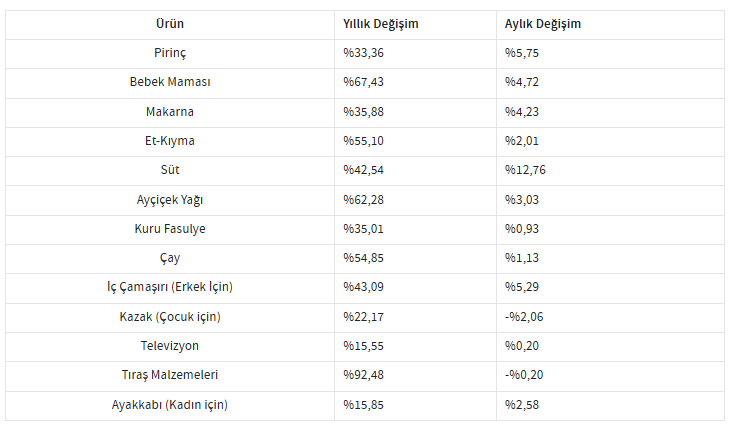Select the Pirinç product cell

(170, 53)
